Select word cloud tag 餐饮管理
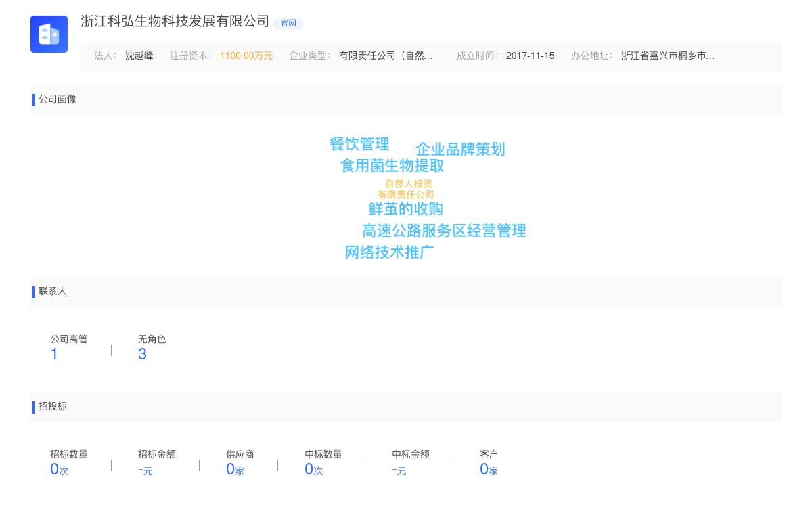The width and height of the screenshot is (812, 509). [x=359, y=144]
